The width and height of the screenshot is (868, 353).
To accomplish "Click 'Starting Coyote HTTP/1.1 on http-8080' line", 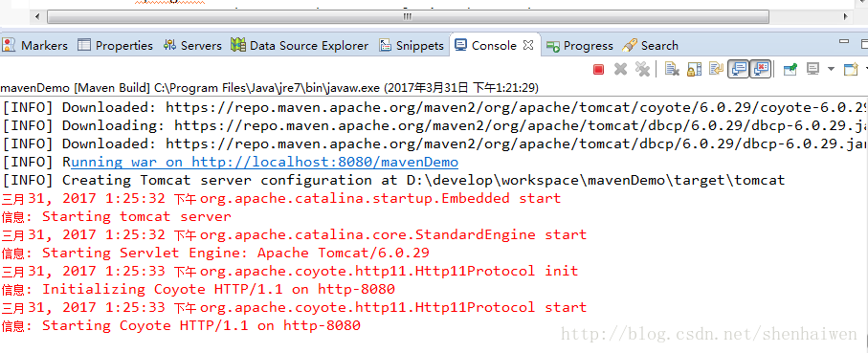I will coord(181,325).
